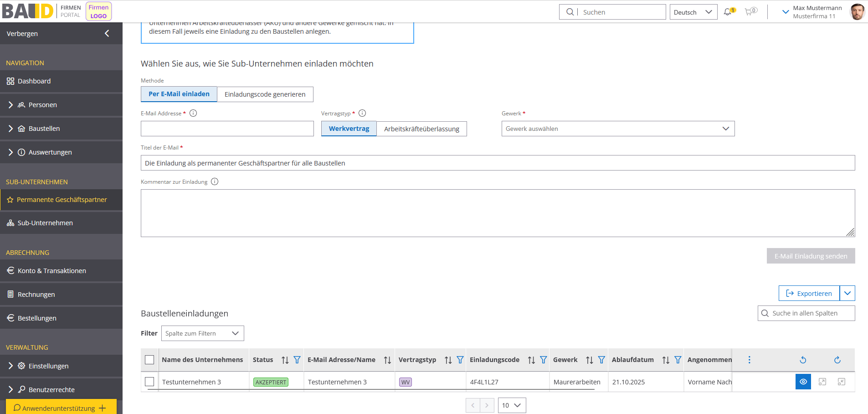View Testunternehmen 3 with the eye icon
Screen dimensions: 868x414
click(803, 382)
